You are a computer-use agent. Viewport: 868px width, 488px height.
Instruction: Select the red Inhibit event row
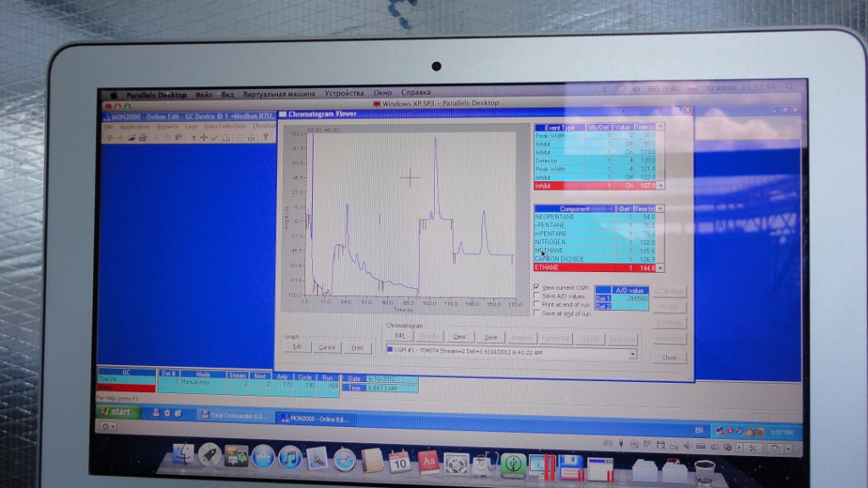pyautogui.click(x=594, y=186)
